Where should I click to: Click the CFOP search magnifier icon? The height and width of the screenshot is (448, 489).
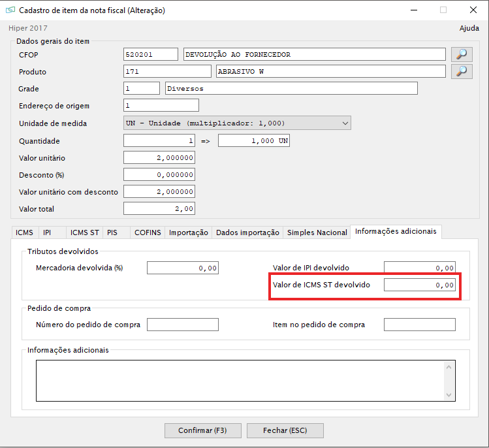pyautogui.click(x=462, y=54)
